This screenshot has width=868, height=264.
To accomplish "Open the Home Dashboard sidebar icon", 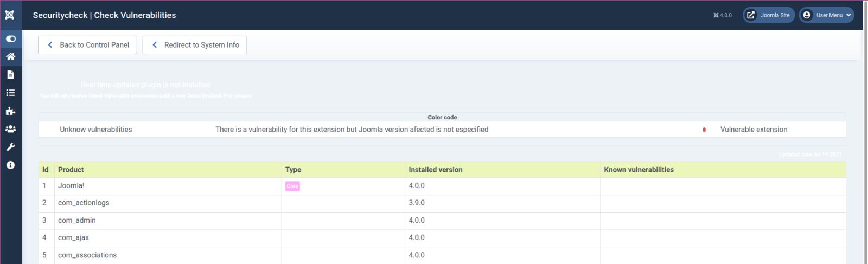I will click(10, 56).
